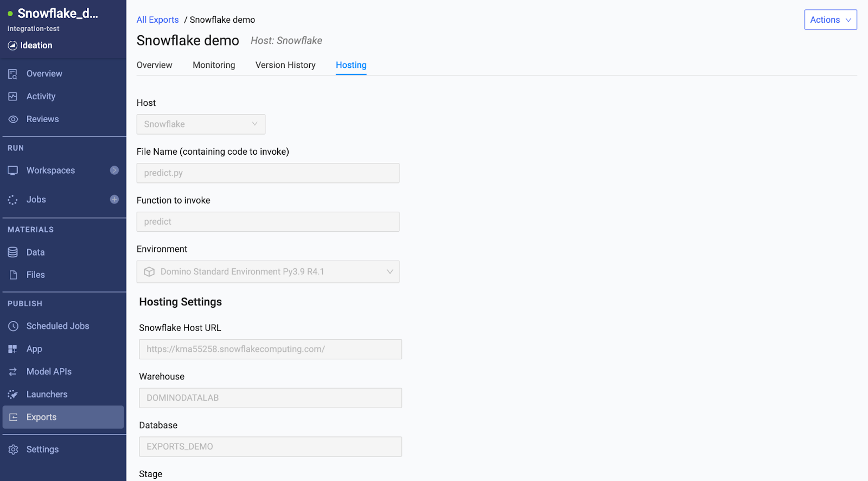
Task: Click the Exports icon in sidebar
Action: point(14,417)
